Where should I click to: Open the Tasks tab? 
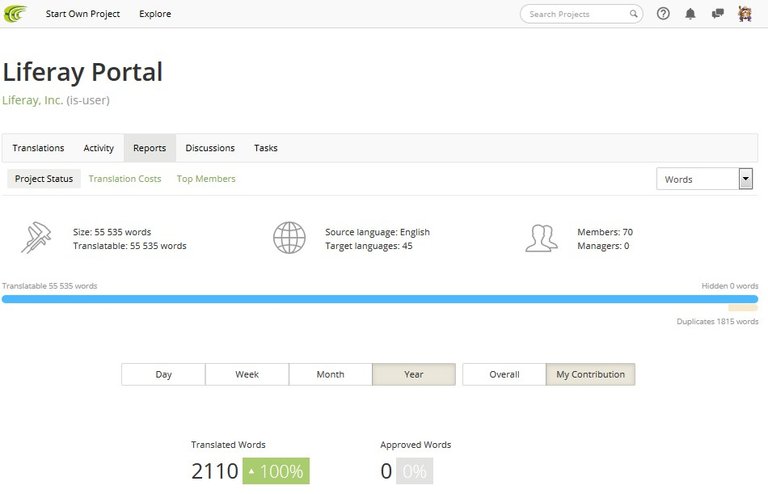(265, 148)
